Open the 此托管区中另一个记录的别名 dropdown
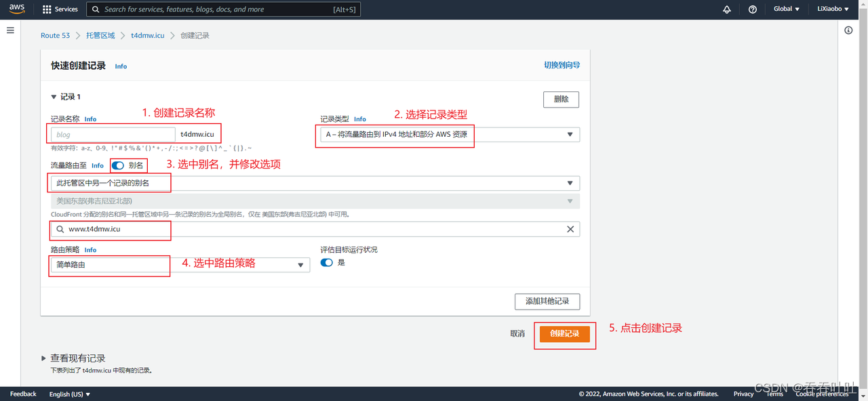The height and width of the screenshot is (401, 868). click(315, 183)
